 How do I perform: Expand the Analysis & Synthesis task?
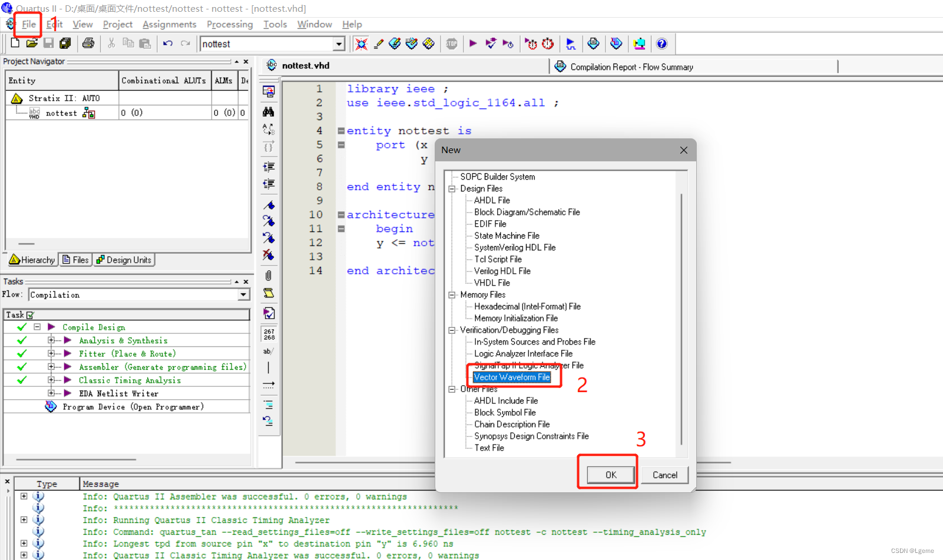[51, 340]
